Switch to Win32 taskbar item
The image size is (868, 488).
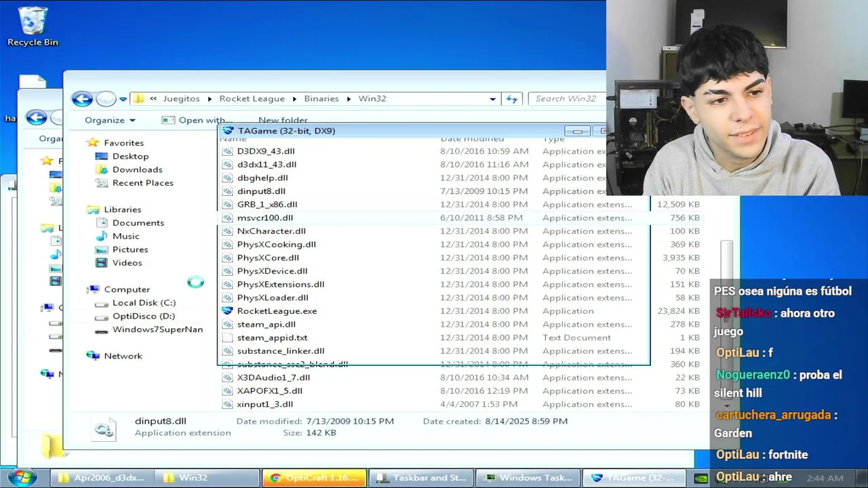[x=208, y=478]
